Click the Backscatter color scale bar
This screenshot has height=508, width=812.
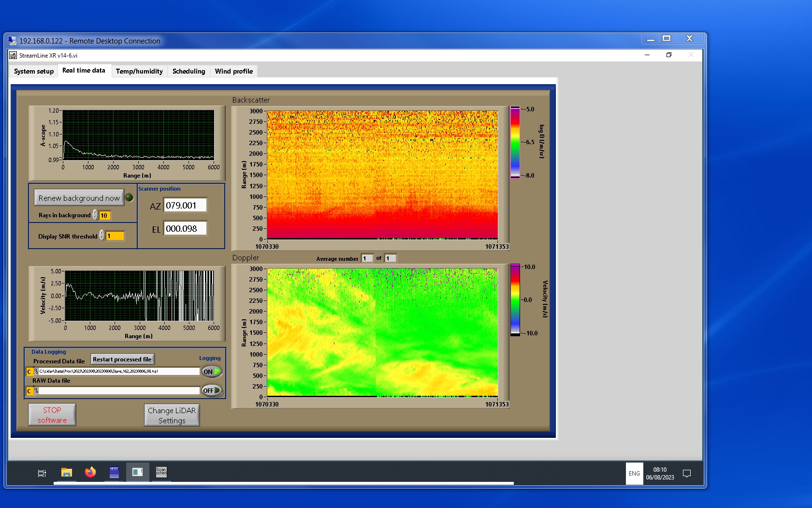point(515,142)
